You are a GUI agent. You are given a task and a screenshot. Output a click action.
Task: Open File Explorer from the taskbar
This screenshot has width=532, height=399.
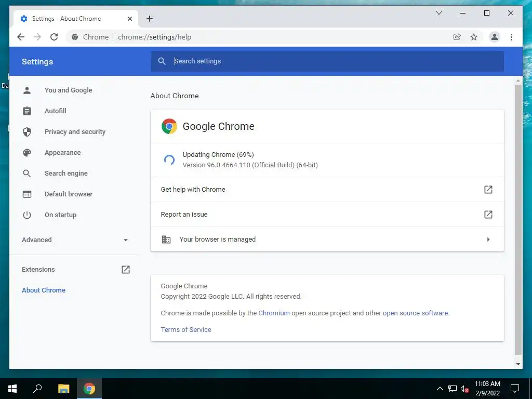coord(63,389)
